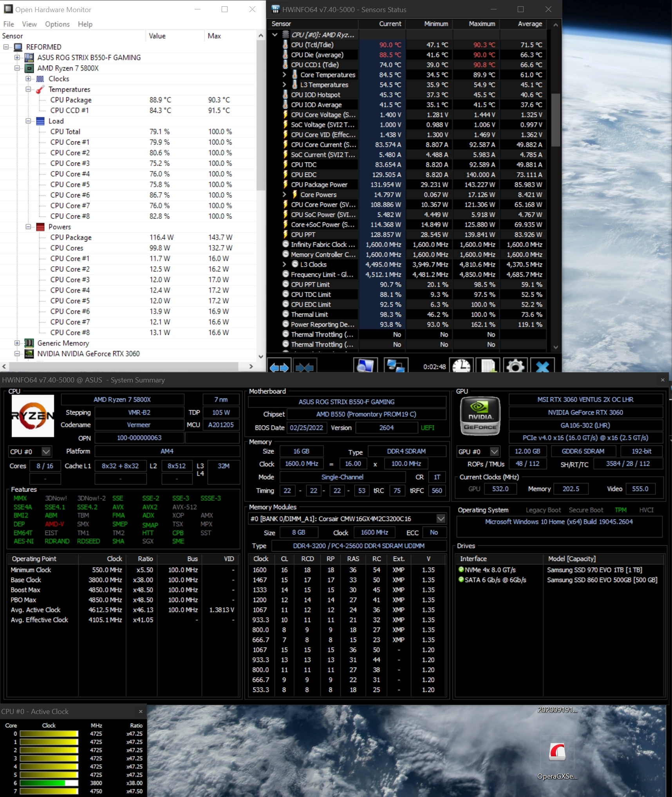Click the Core 7 clock bar in Active Clock
The height and width of the screenshot is (797, 672).
(49, 791)
